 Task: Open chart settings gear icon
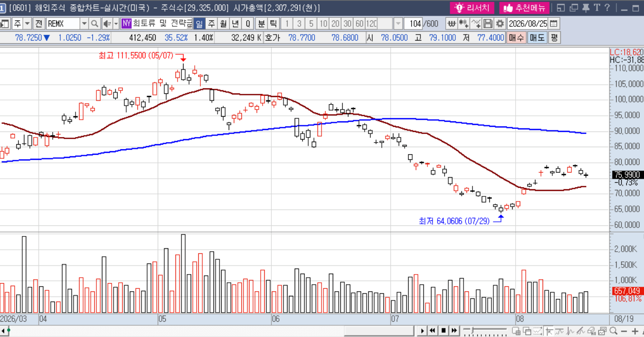click(x=500, y=24)
